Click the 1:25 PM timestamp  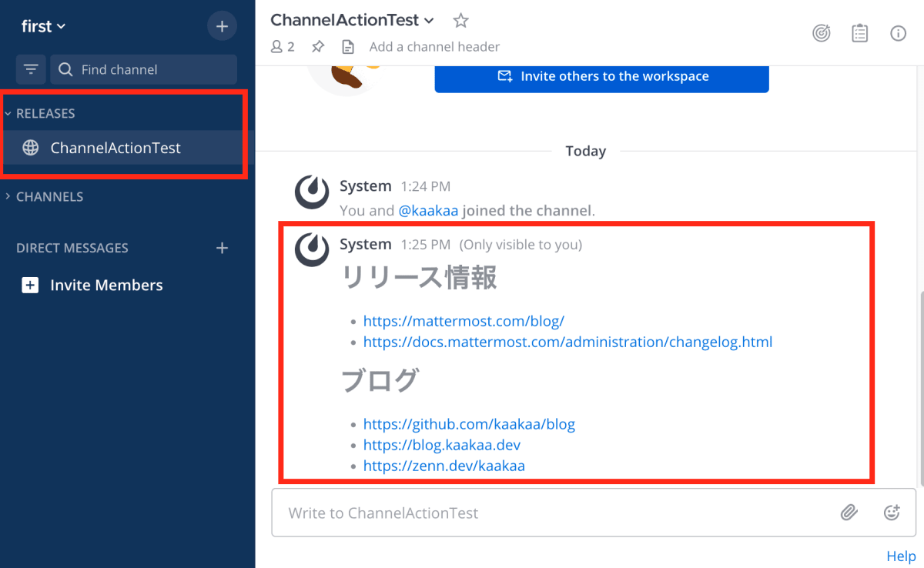coord(426,245)
